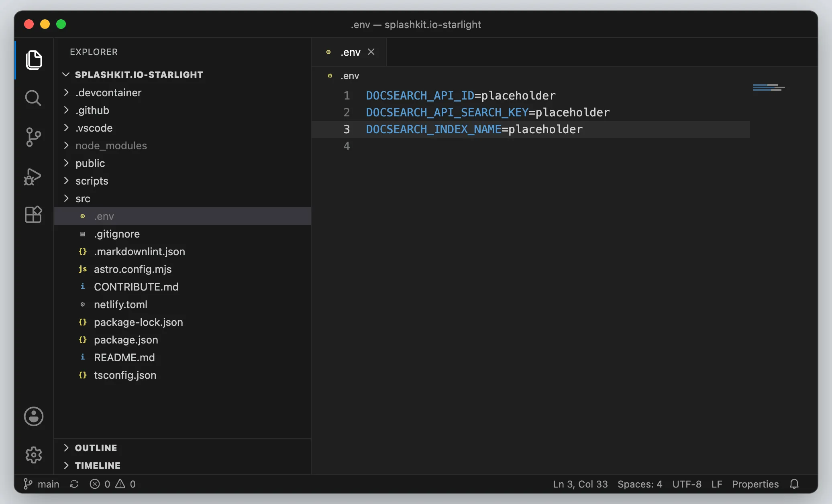Open the Explorer view in activity bar
Viewport: 832px width, 504px height.
point(34,60)
